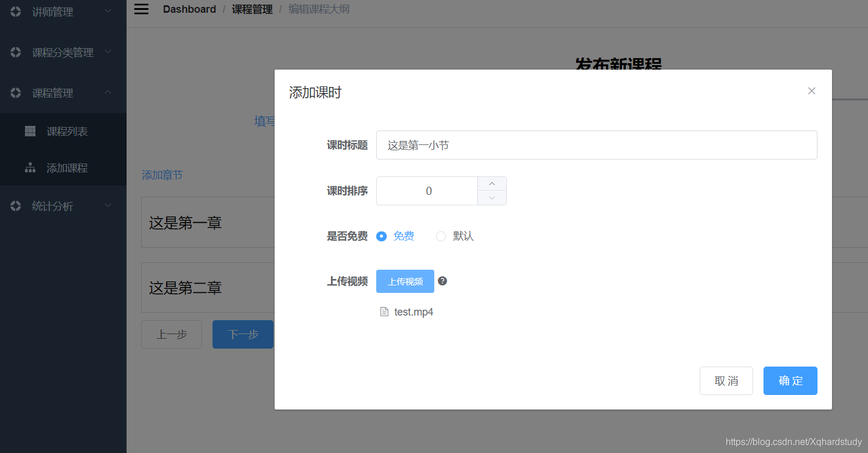Click the 统计分析 sidebar icon

click(16, 206)
